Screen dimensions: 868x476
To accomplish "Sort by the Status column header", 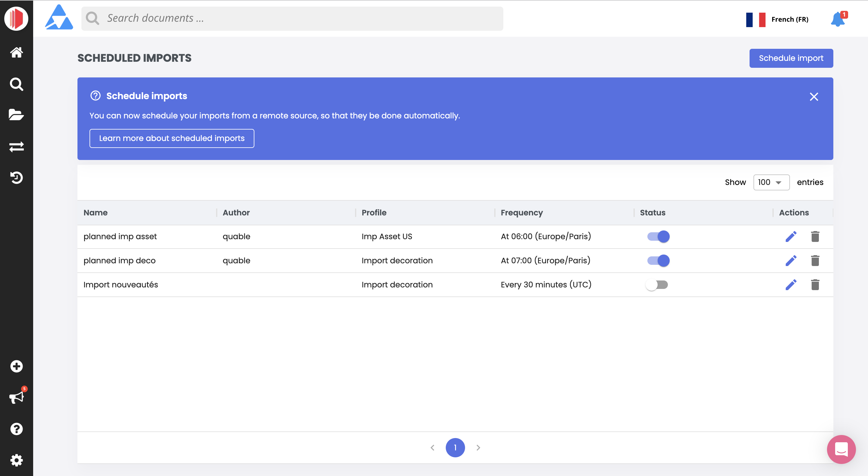I will click(x=652, y=213).
